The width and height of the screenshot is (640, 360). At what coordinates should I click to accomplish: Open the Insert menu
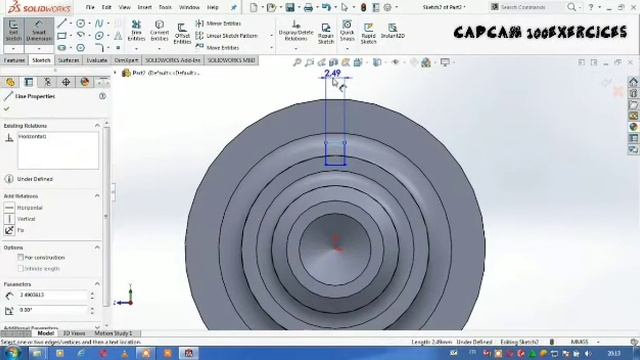click(x=144, y=7)
